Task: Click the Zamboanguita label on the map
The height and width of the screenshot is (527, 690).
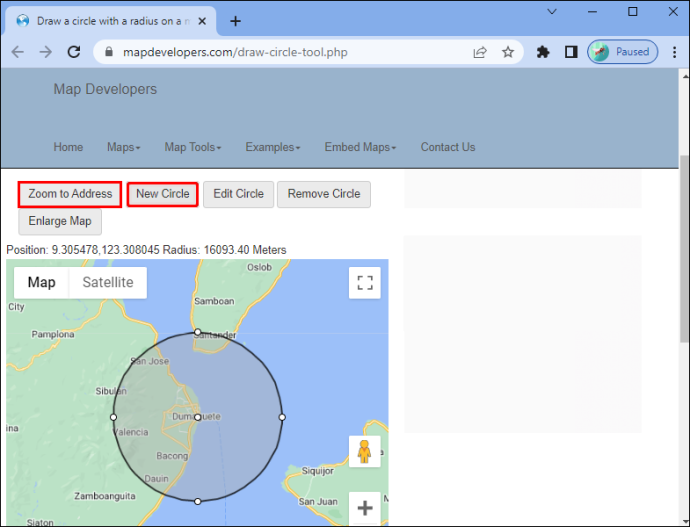Action: tap(105, 496)
